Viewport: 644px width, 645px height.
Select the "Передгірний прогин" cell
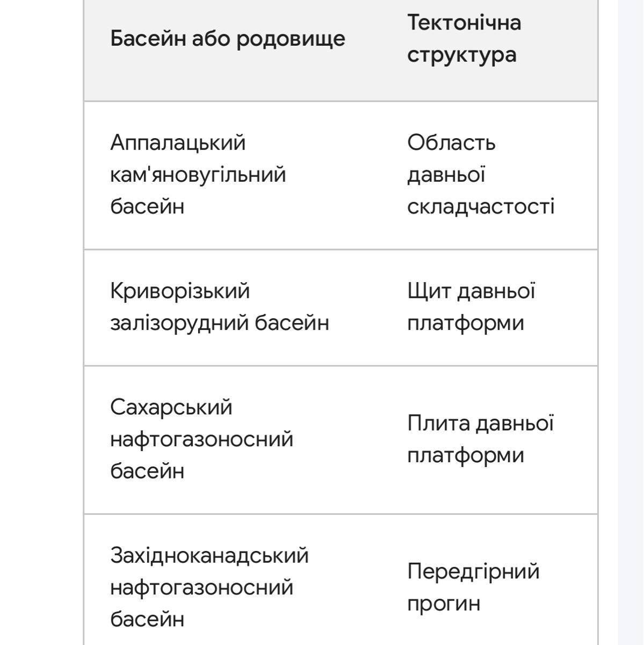[x=473, y=587]
